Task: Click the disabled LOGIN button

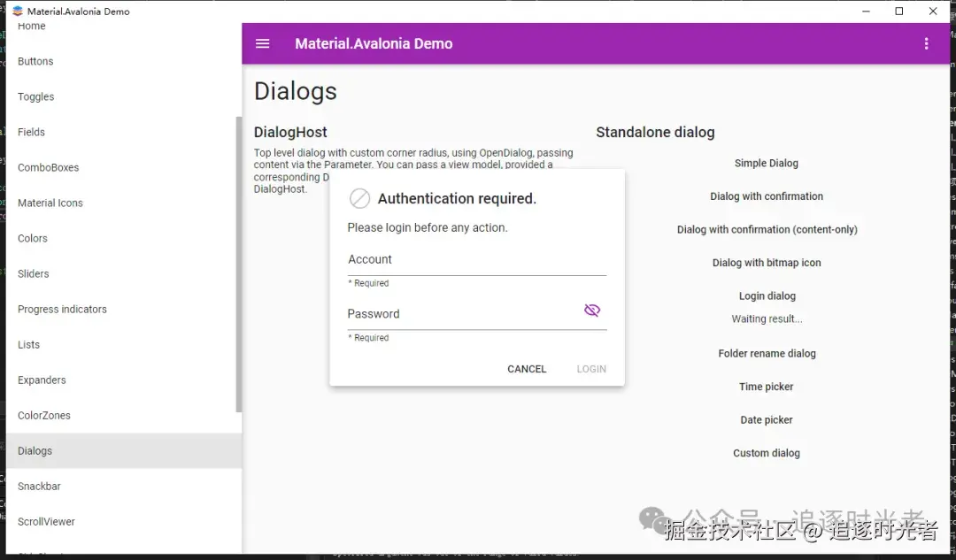Action: [591, 369]
